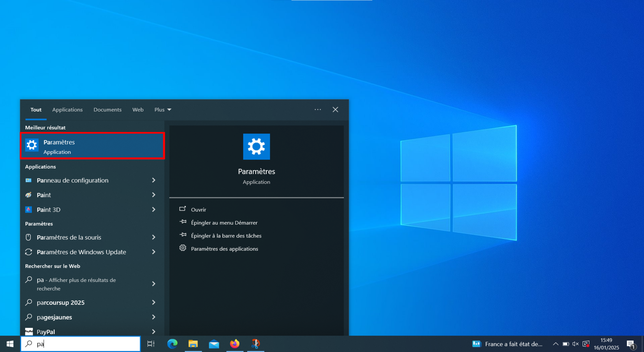Show hidden system tray icons
This screenshot has width=644, height=352.
(556, 344)
